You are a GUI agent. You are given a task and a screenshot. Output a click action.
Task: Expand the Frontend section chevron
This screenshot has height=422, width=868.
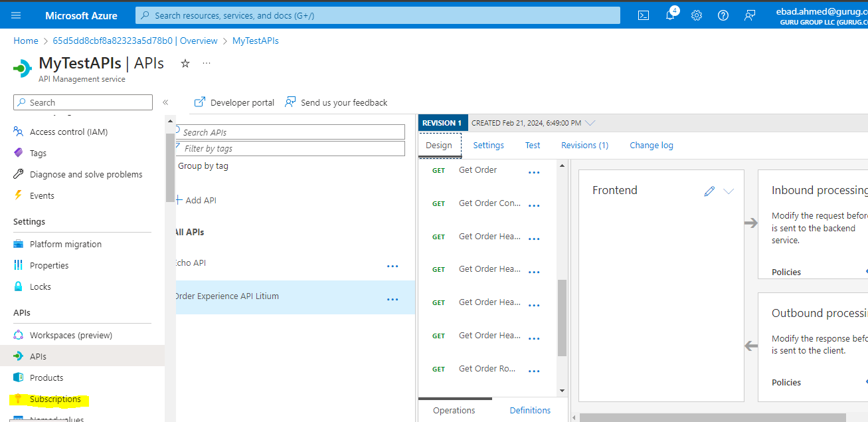pos(729,191)
